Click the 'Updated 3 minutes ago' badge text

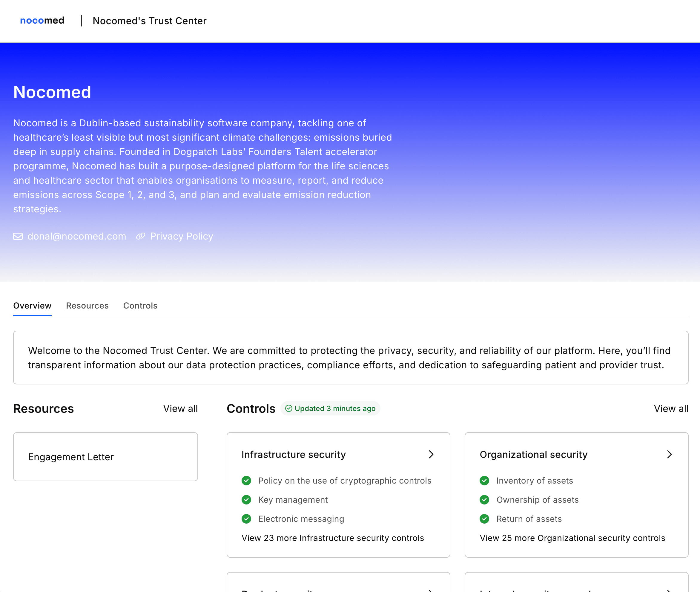335,408
